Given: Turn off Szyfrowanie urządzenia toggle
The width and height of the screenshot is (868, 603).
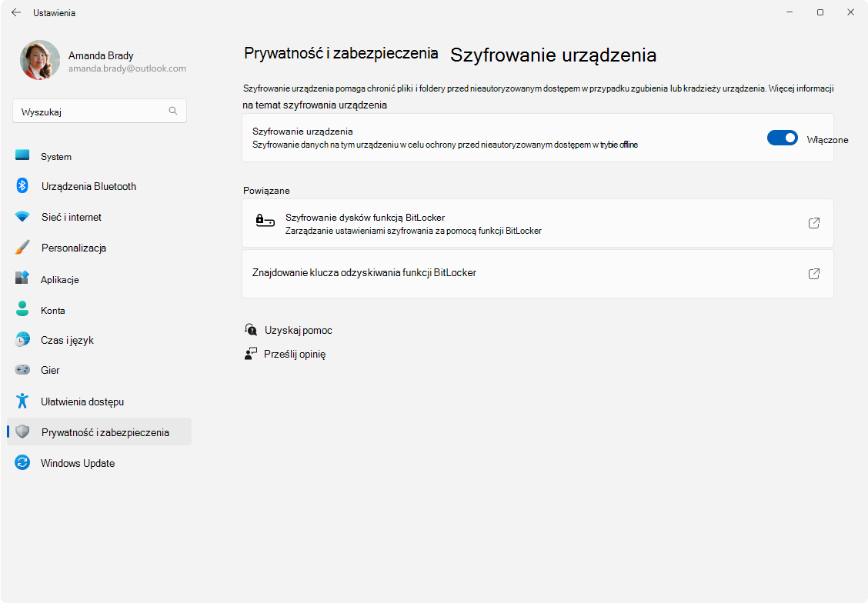Looking at the screenshot, I should tap(783, 138).
